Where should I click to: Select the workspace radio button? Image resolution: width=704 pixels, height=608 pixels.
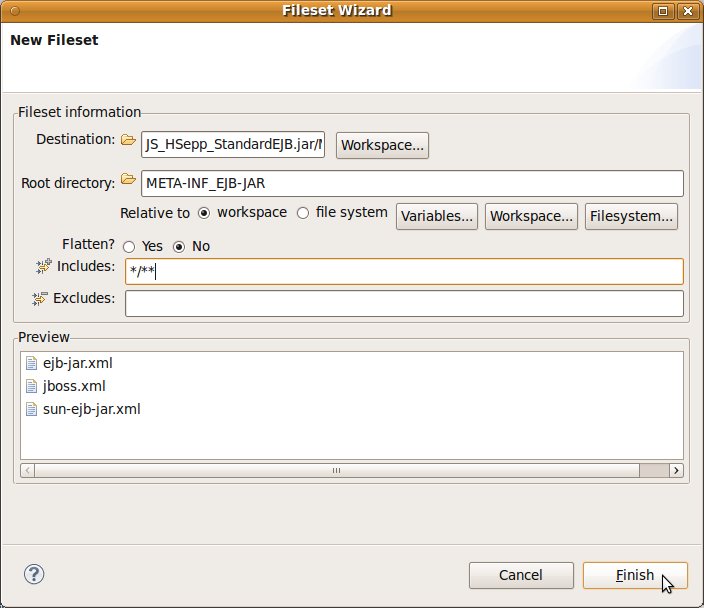204,213
